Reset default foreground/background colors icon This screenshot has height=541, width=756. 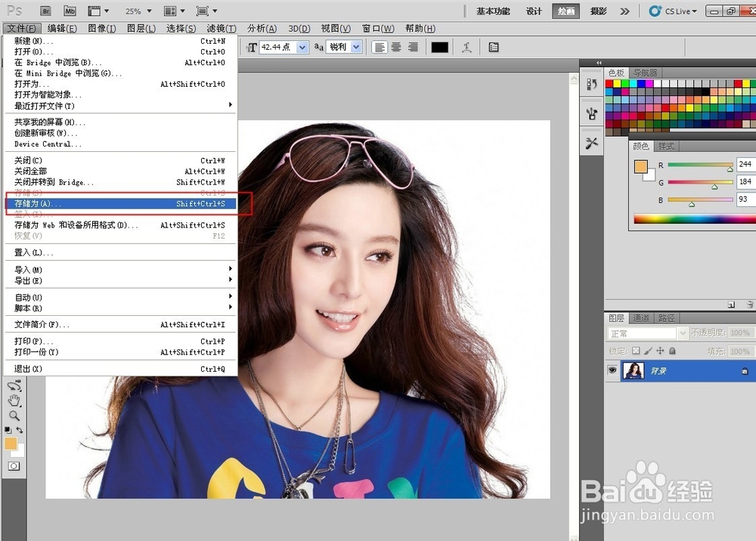8,430
